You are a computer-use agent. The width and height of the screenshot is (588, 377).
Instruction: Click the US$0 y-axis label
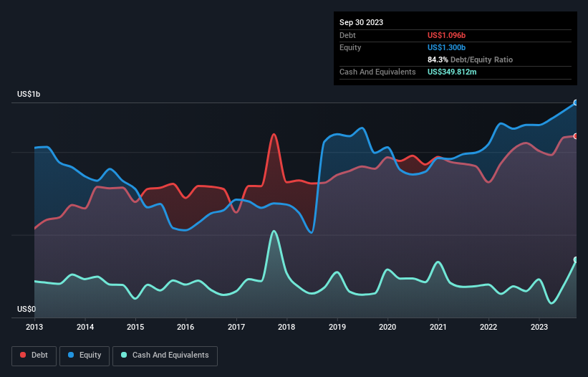click(26, 309)
